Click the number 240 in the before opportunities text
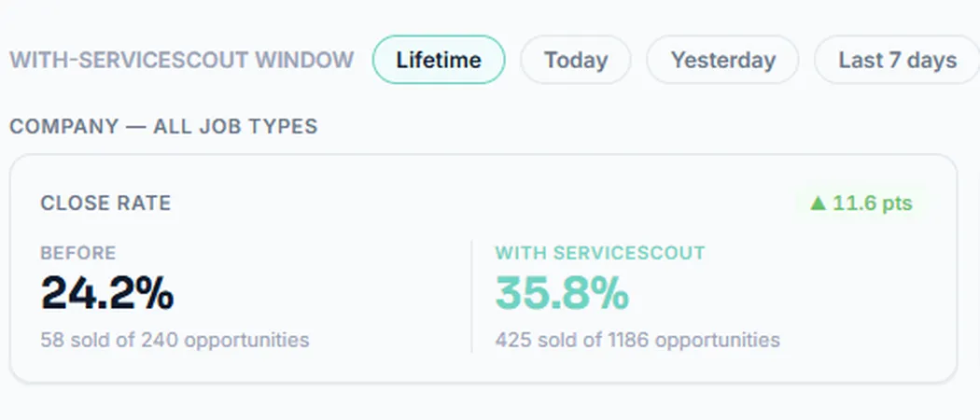Image resolution: width=980 pixels, height=420 pixels. pyautogui.click(x=160, y=340)
